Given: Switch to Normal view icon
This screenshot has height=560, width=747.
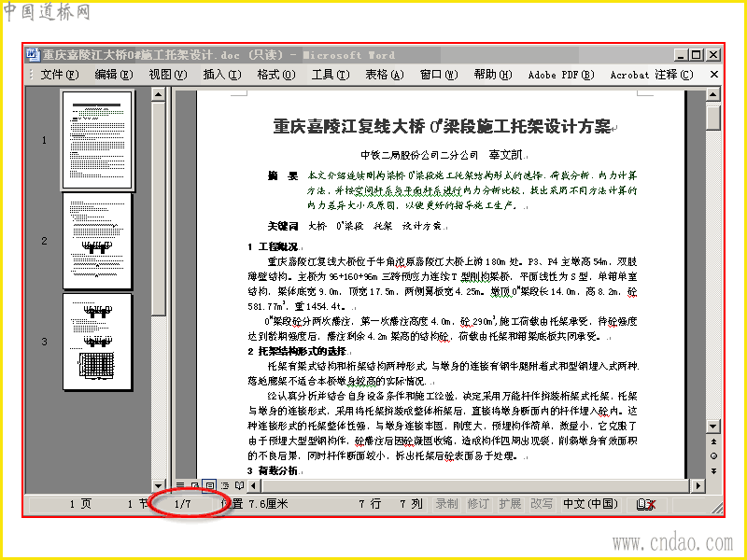Looking at the screenshot, I should click(x=180, y=485).
